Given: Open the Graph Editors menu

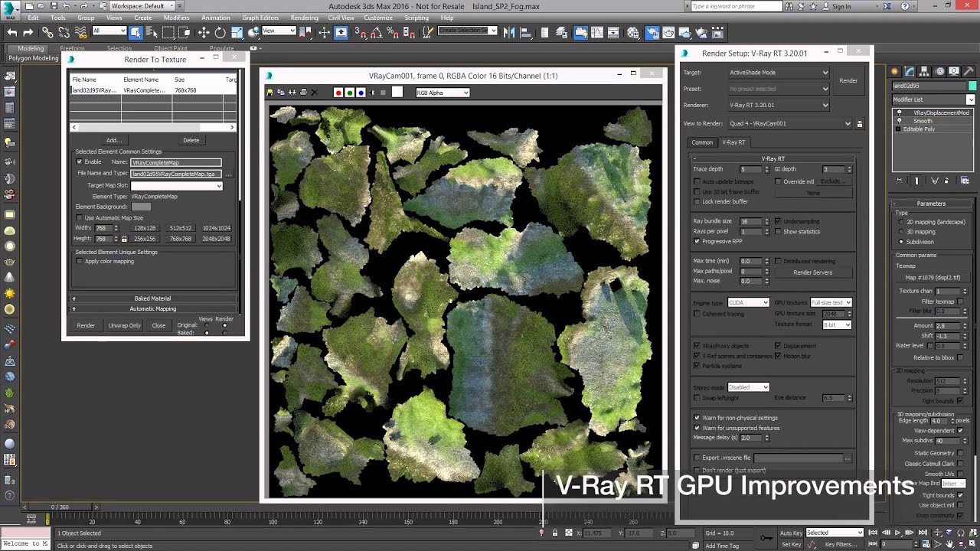Looking at the screenshot, I should point(260,18).
